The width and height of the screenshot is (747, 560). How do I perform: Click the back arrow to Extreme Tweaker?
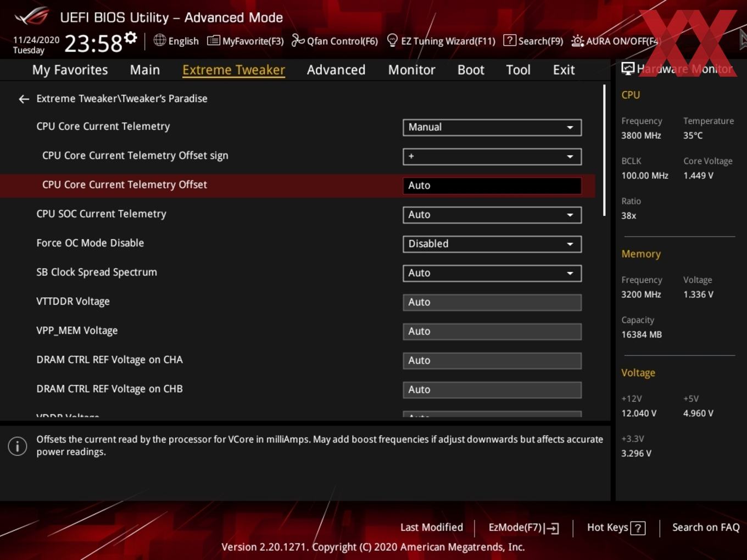point(24,99)
